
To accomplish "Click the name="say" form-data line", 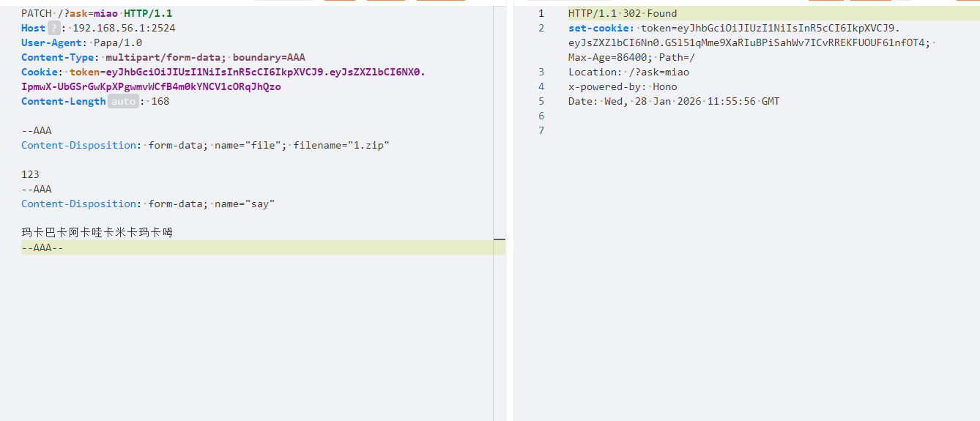I will [x=244, y=204].
